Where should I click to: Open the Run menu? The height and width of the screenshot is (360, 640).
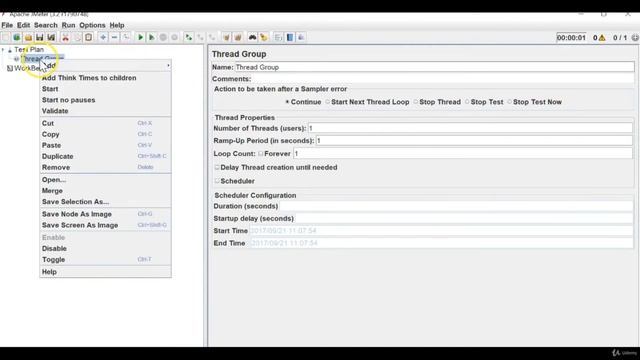[69, 25]
